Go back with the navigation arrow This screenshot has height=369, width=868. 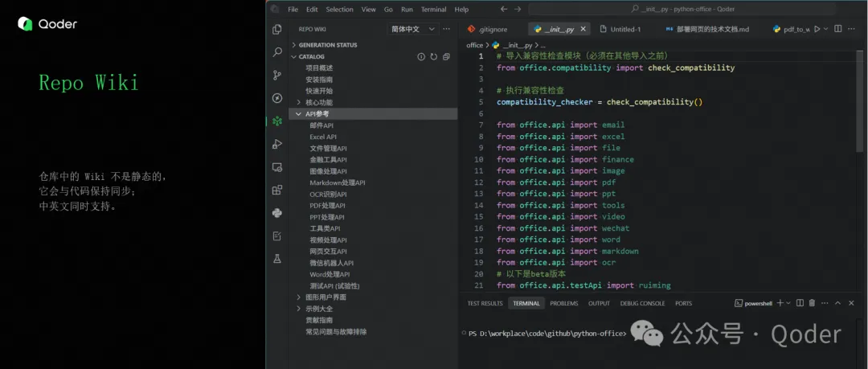coord(504,10)
